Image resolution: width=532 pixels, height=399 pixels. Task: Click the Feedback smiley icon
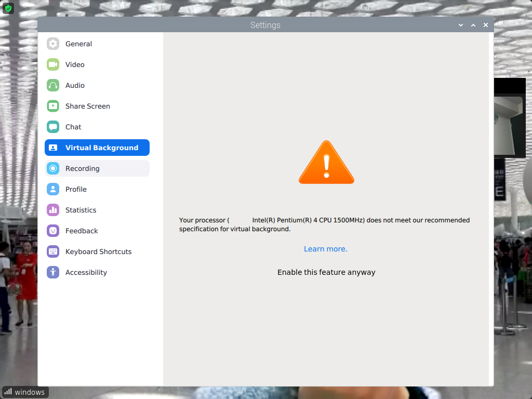[x=53, y=231]
